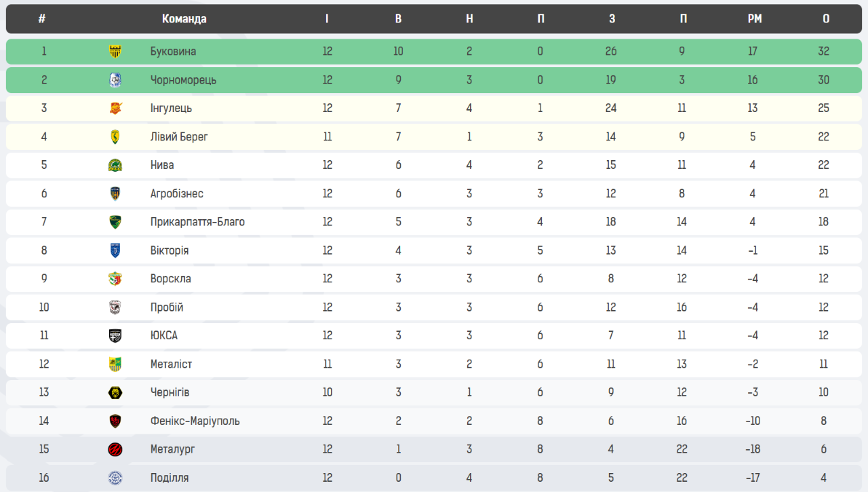Click the Нива team crest icon
Image resolution: width=868 pixels, height=492 pixels.
115,166
